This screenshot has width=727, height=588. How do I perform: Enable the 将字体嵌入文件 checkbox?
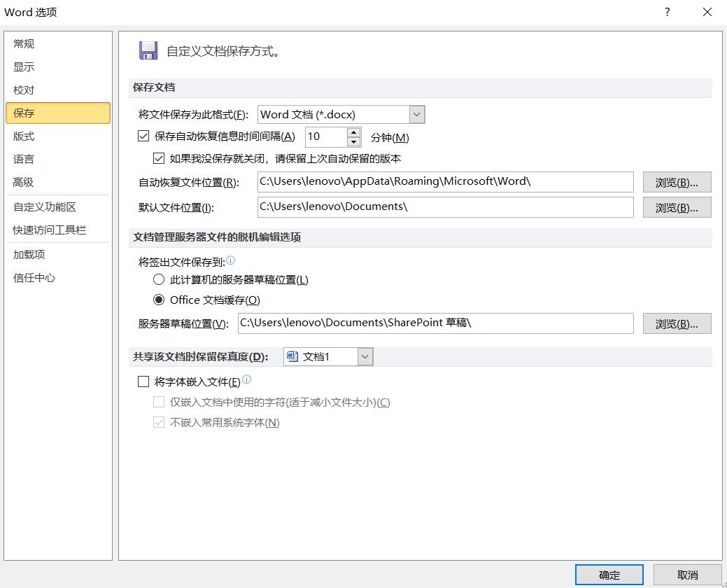point(143,381)
